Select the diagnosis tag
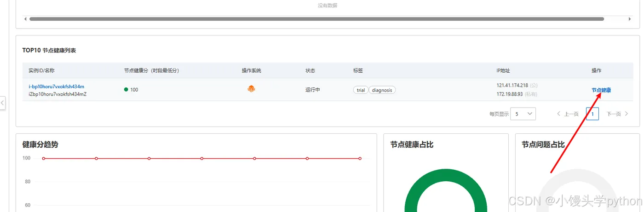The image size is (644, 212). point(382,90)
